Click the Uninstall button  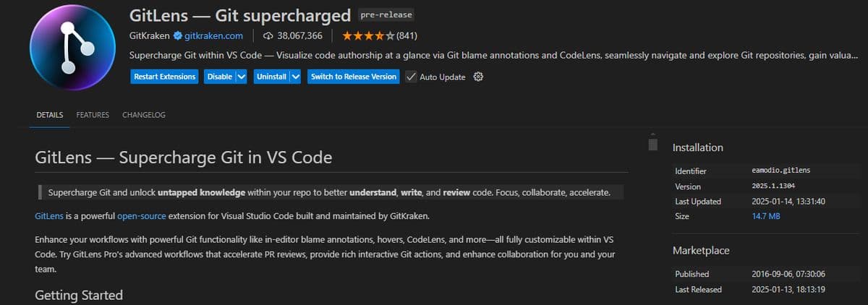pos(271,77)
